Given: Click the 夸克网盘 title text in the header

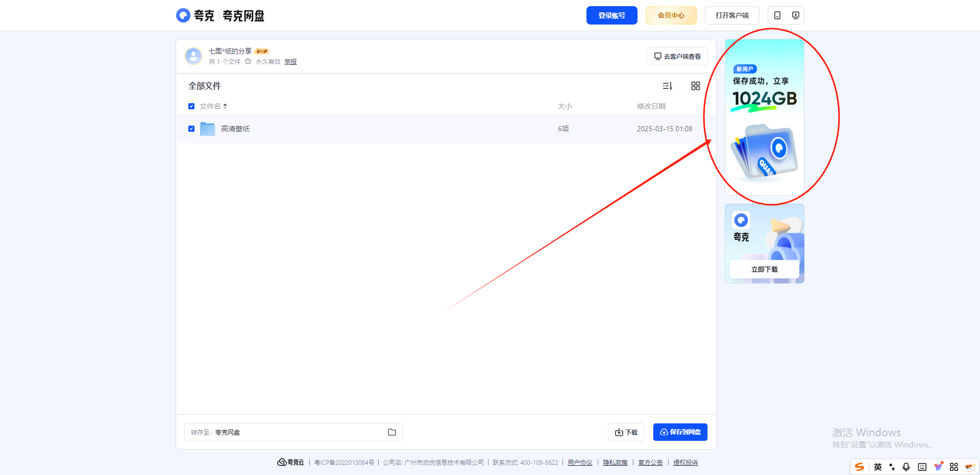Looking at the screenshot, I should click(243, 16).
